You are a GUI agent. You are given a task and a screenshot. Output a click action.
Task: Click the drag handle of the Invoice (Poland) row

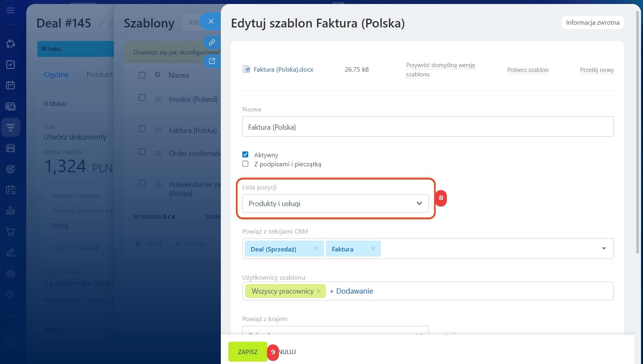(x=158, y=99)
